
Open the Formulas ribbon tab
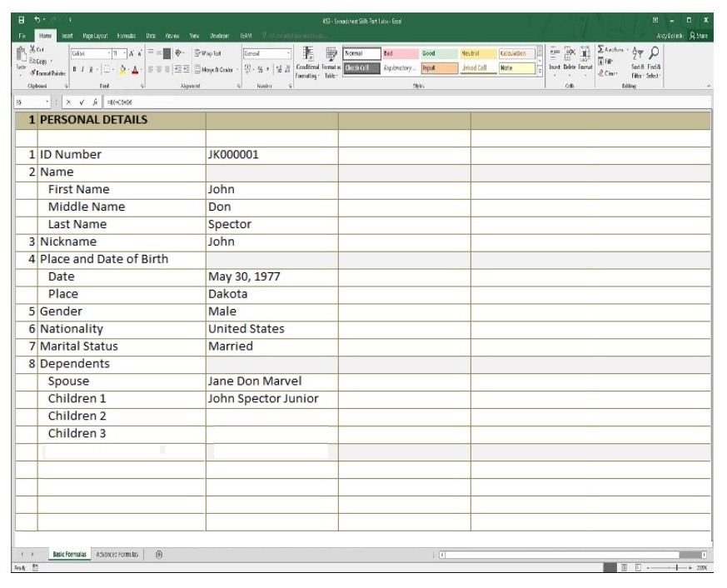click(x=126, y=36)
